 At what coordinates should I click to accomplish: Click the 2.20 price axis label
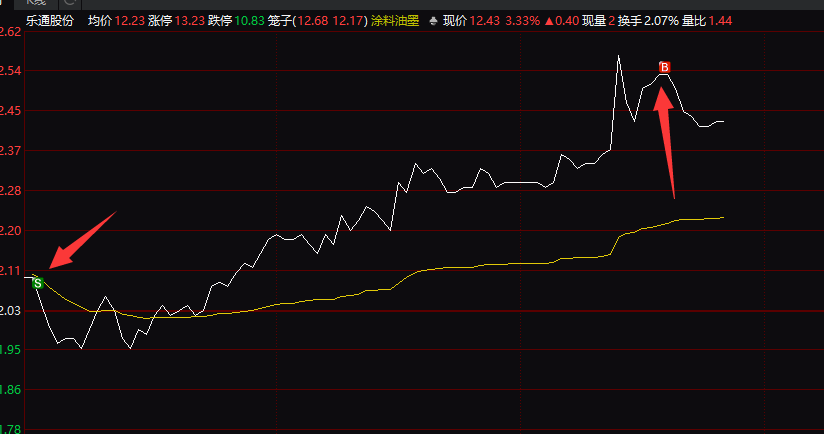click(x=11, y=231)
